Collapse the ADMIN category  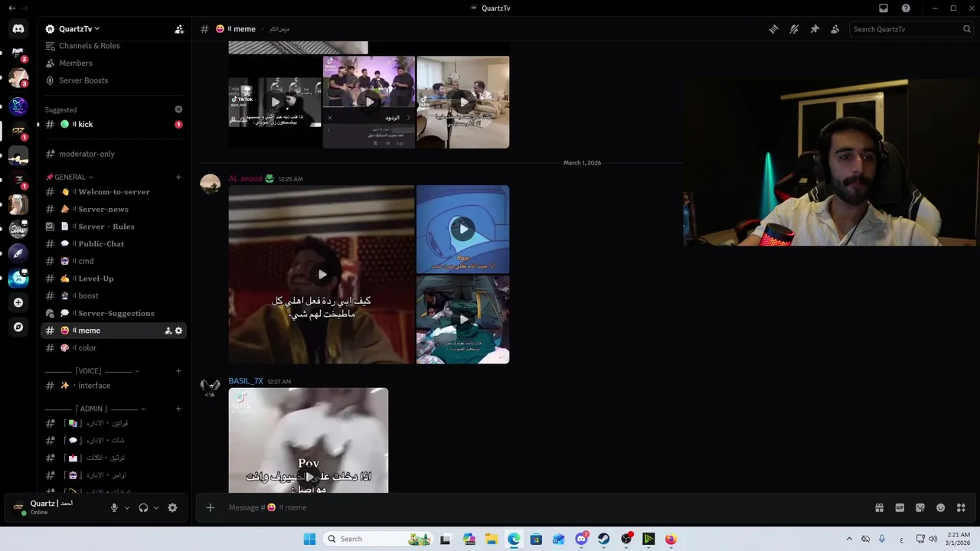tap(95, 409)
